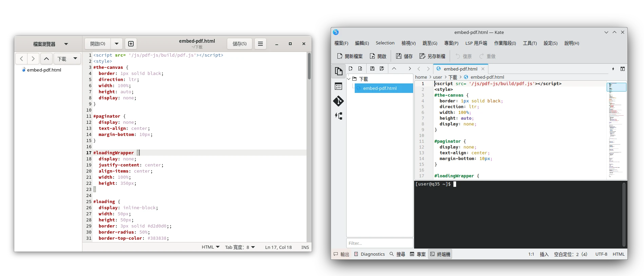This screenshot has height=276, width=644.
Task: Go forward in gedit file browser
Action: (x=33, y=59)
